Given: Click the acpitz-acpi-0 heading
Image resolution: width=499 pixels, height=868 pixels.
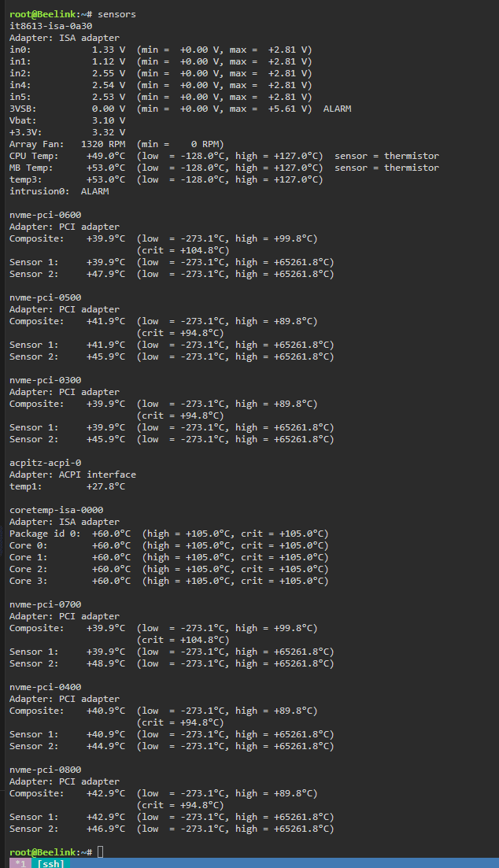Looking at the screenshot, I should point(45,463).
